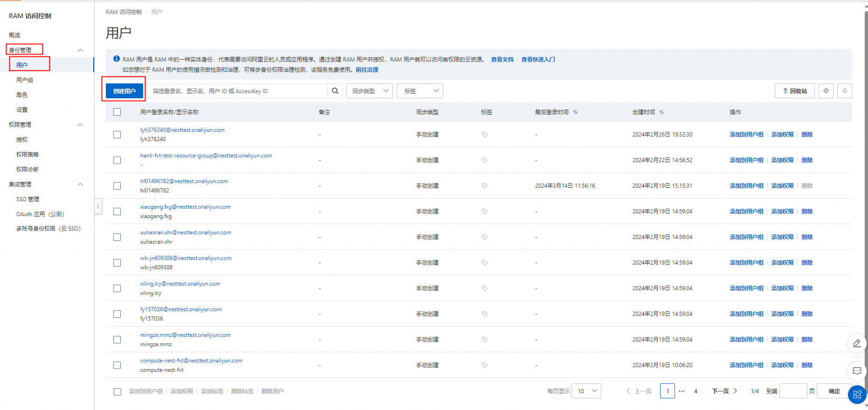Click the info icon in the notice banner
The height and width of the screenshot is (410, 868).
pyautogui.click(x=117, y=59)
